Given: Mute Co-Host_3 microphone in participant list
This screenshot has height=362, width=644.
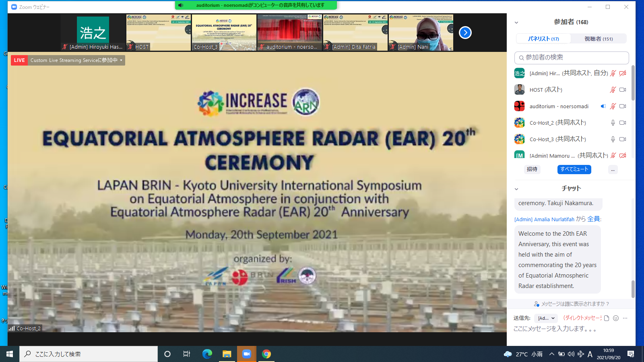Looking at the screenshot, I should tap(613, 139).
